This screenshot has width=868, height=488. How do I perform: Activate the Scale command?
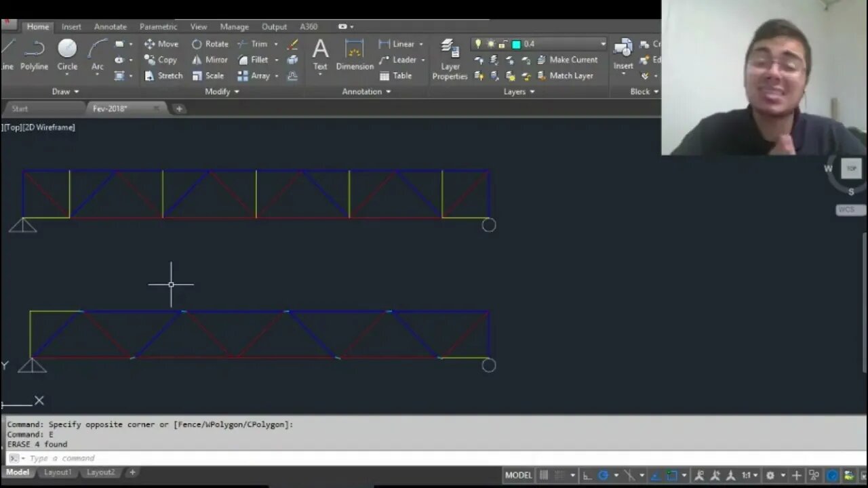click(208, 76)
